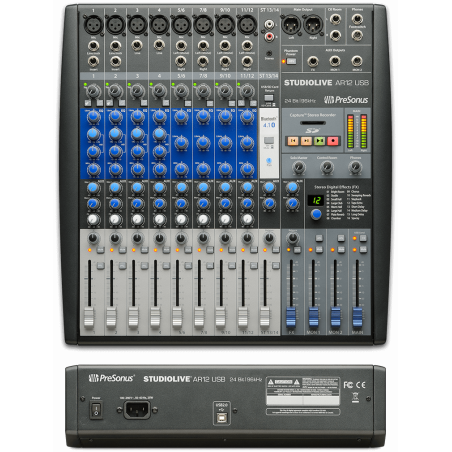The image size is (452, 452).
Task: Click the blue FX preset selector knob
Action: 316,214
